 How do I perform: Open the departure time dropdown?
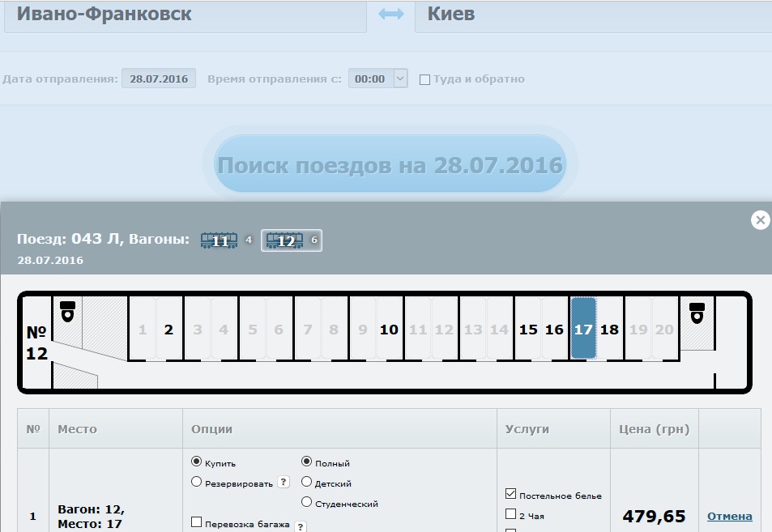coord(400,79)
